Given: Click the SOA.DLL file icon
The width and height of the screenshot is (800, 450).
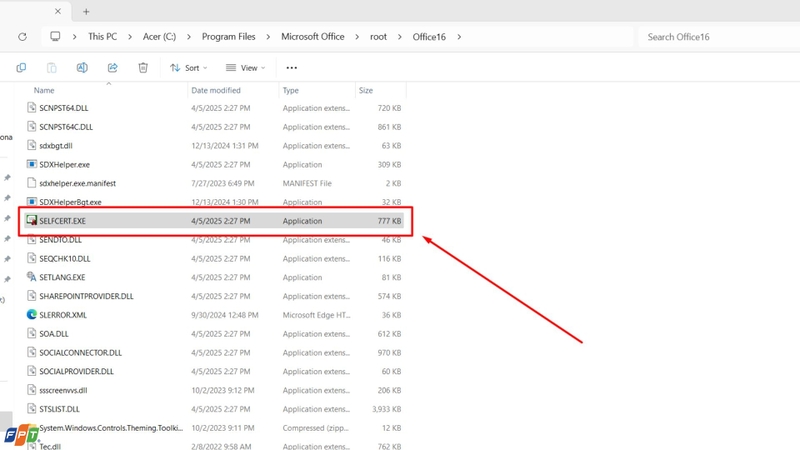Looking at the screenshot, I should (32, 334).
